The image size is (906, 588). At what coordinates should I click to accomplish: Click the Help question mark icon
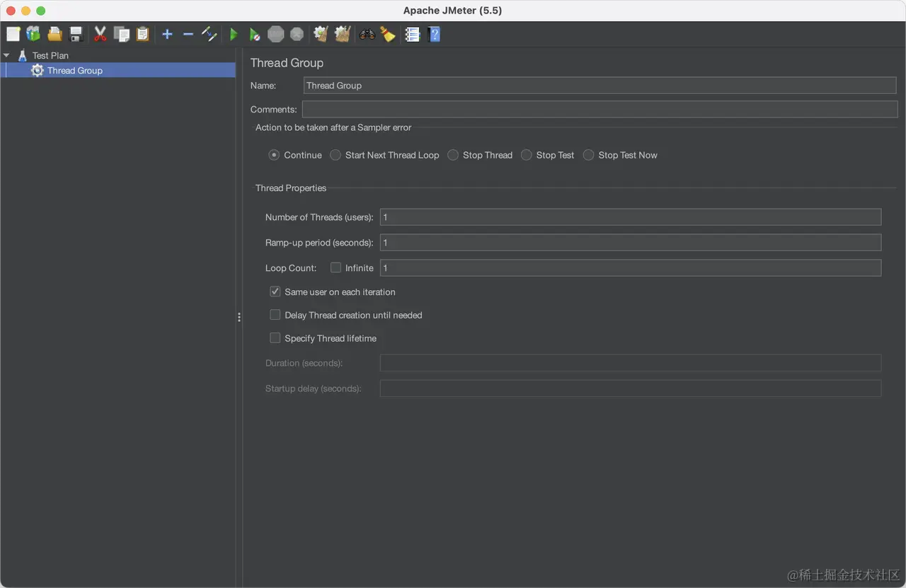[434, 33]
